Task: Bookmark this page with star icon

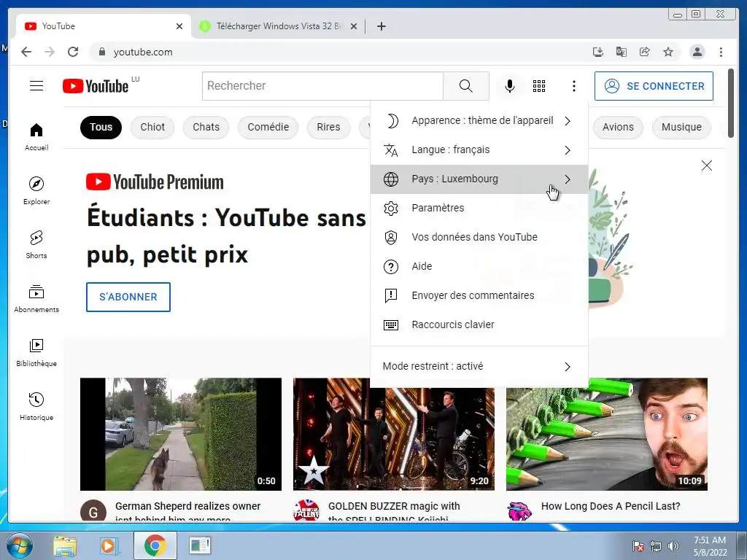Action: 668,52
